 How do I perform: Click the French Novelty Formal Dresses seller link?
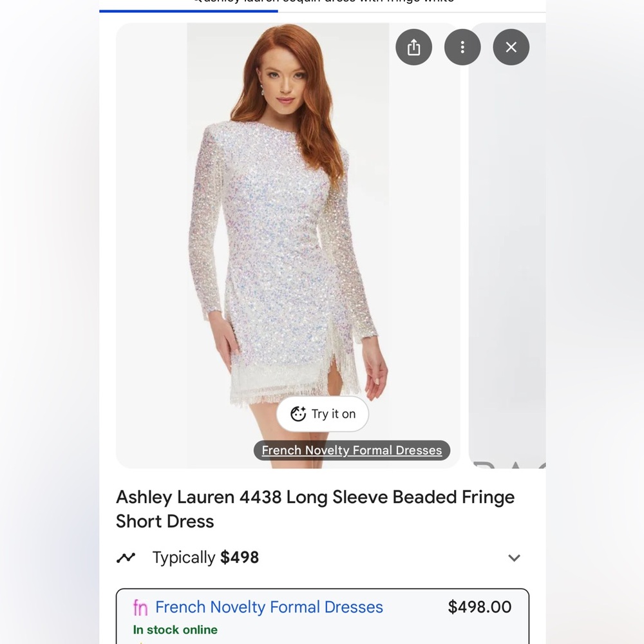[x=269, y=607]
